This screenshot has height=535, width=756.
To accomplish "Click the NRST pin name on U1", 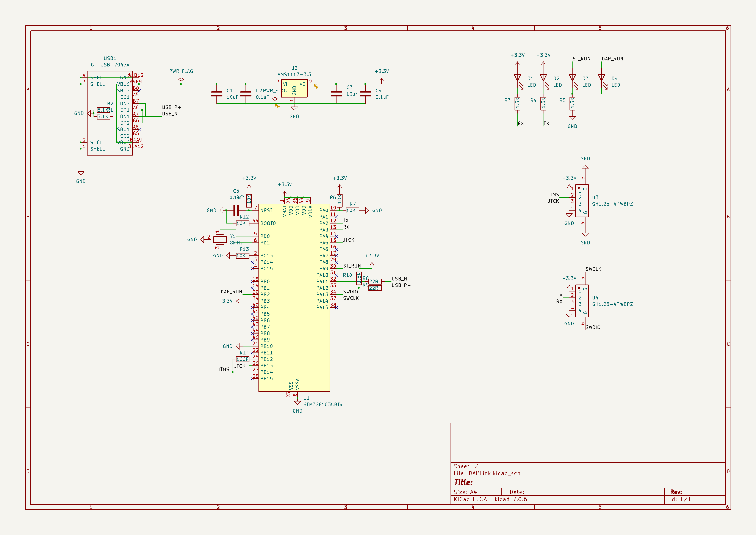I will tap(266, 210).
